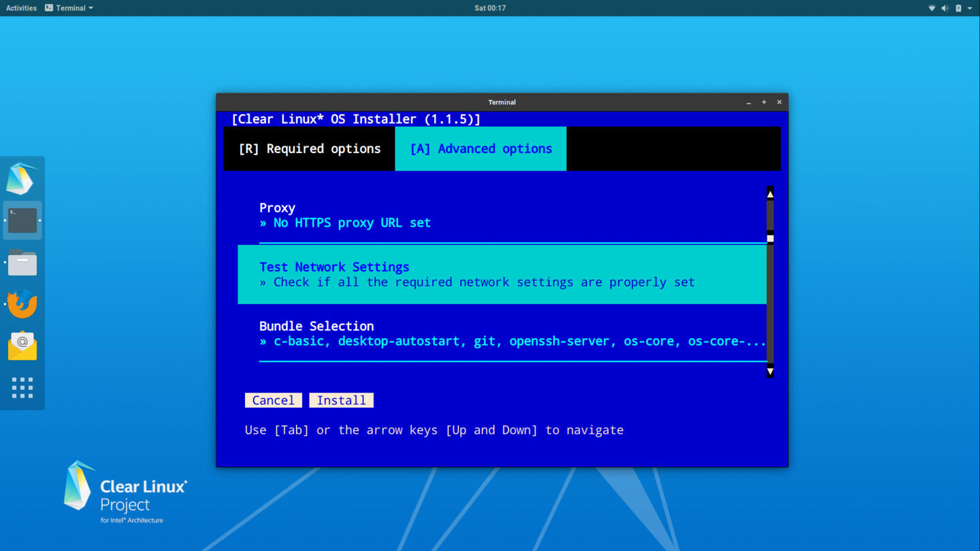Viewport: 980px width, 551px height.
Task: Open the Terminal app menu in the top bar
Action: pos(69,8)
